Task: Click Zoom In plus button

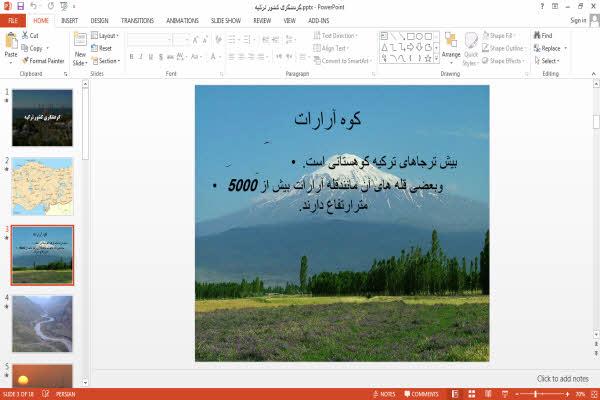Action: (x=567, y=394)
